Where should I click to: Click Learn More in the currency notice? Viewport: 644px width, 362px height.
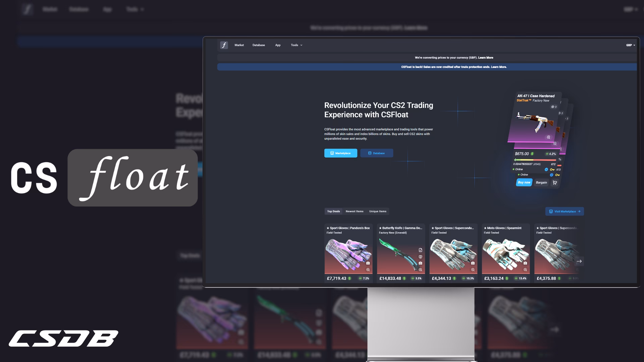tap(485, 58)
